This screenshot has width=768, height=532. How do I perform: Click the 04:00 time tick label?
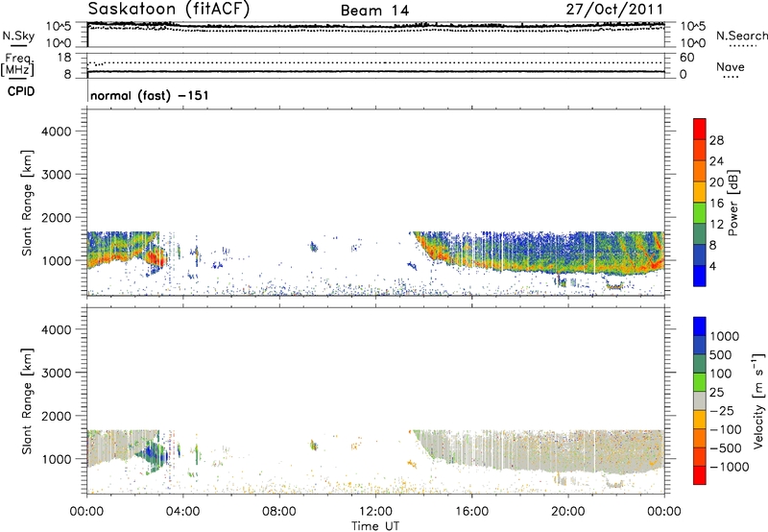(182, 512)
